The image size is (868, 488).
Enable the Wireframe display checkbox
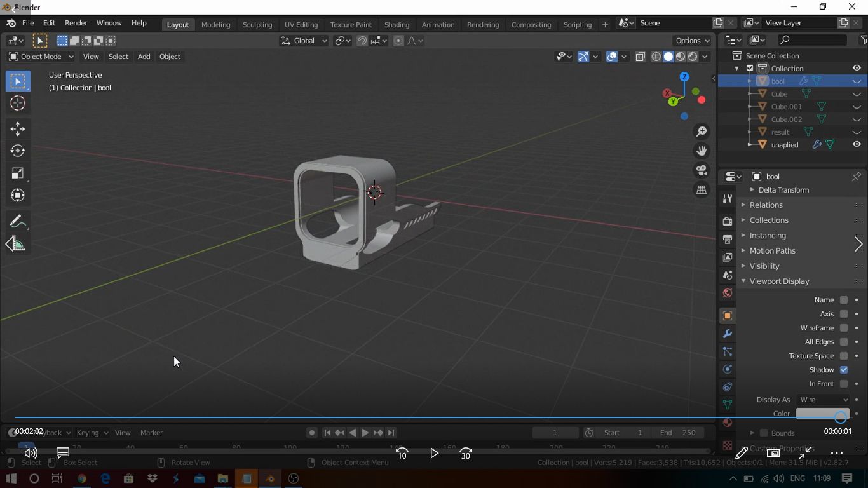(x=844, y=328)
